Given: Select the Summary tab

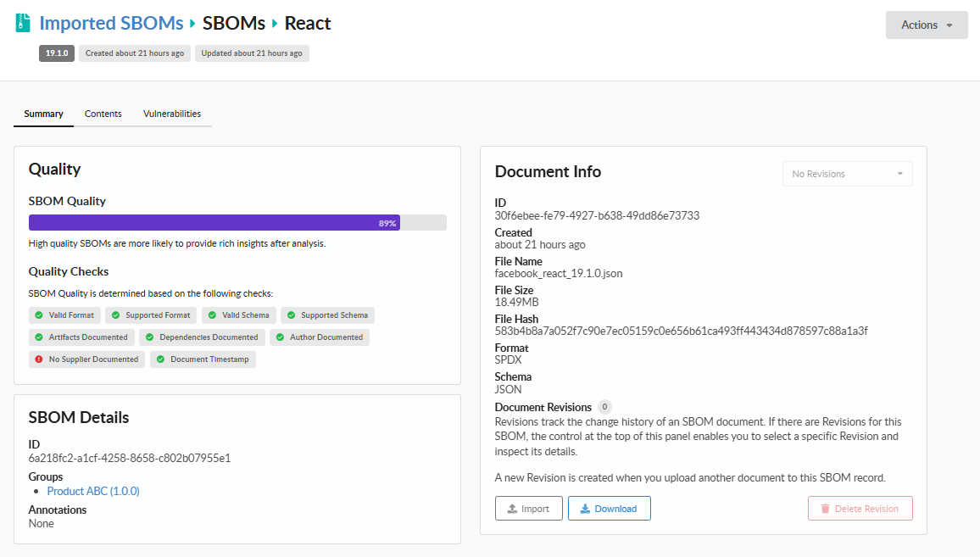Looking at the screenshot, I should [43, 113].
